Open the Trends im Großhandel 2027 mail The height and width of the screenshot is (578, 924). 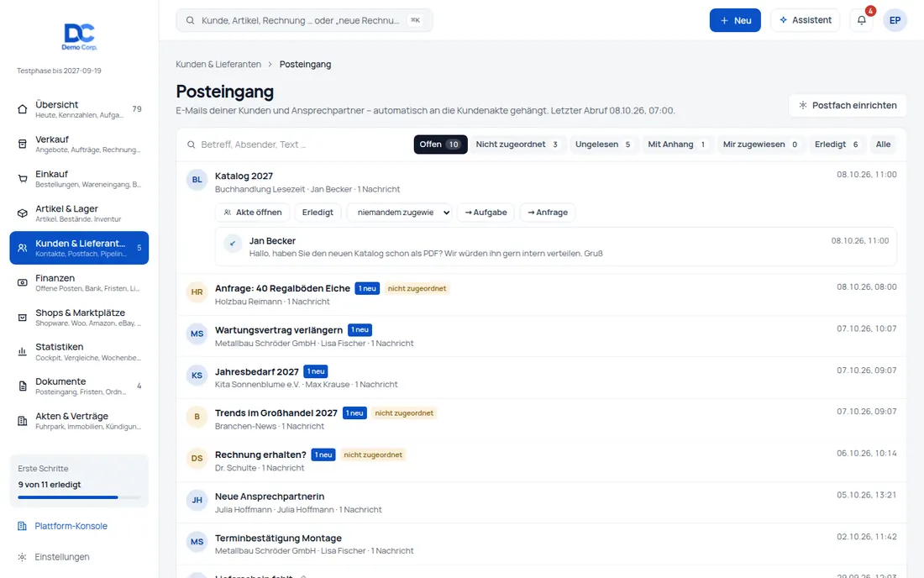pos(541,419)
